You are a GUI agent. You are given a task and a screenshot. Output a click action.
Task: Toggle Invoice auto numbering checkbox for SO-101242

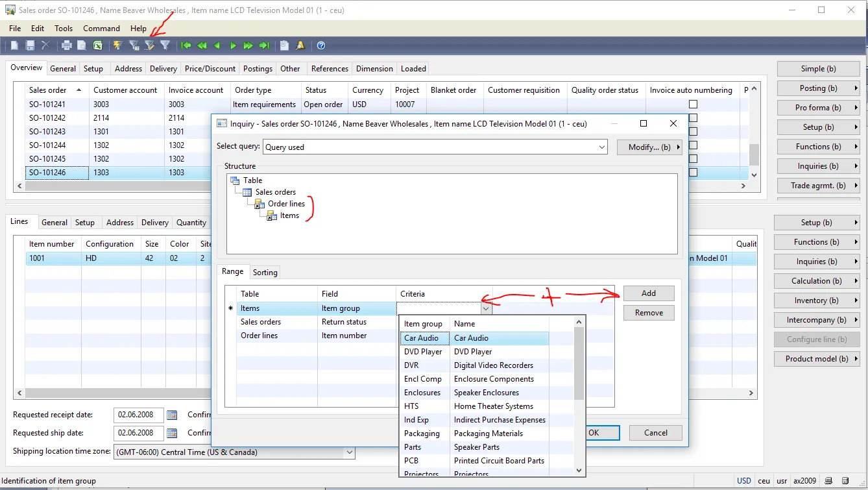693,118
